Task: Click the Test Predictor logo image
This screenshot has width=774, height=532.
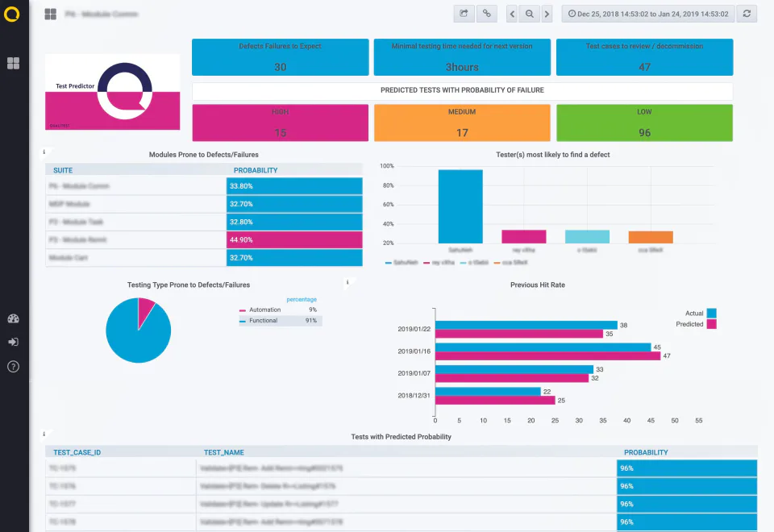Action: (113, 92)
